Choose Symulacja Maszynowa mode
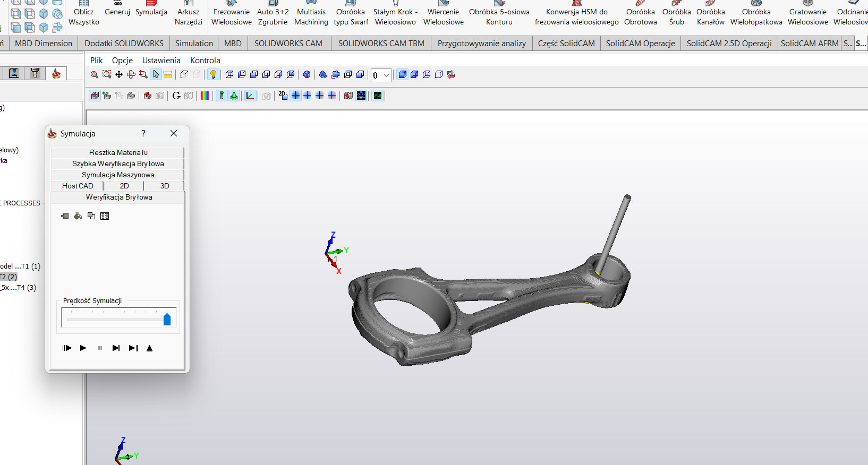The height and width of the screenshot is (465, 868). 118,175
